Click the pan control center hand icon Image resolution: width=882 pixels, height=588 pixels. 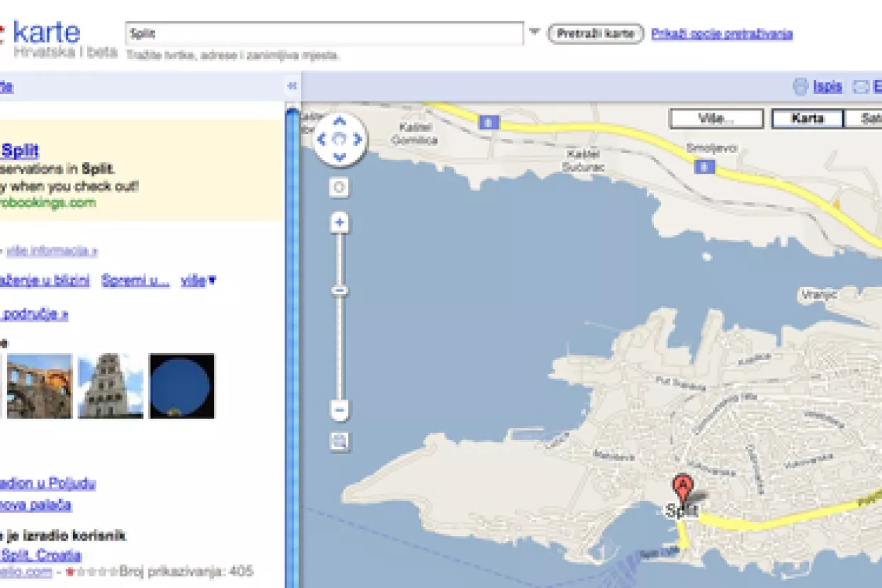click(x=339, y=139)
